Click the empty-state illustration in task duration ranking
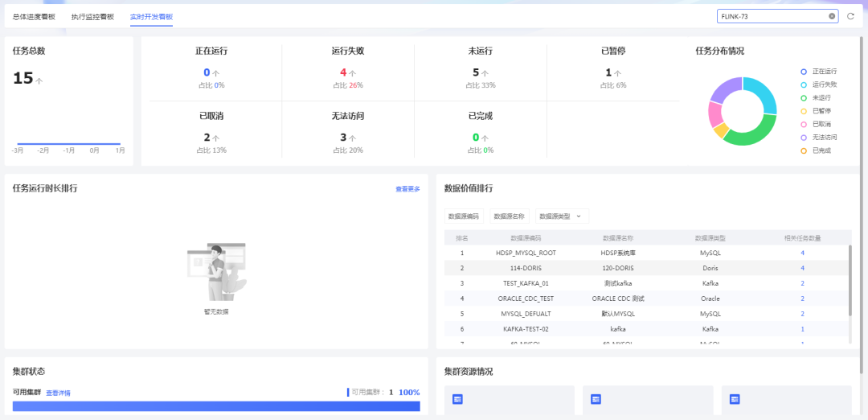Image resolution: width=868 pixels, height=420 pixels. click(x=216, y=272)
